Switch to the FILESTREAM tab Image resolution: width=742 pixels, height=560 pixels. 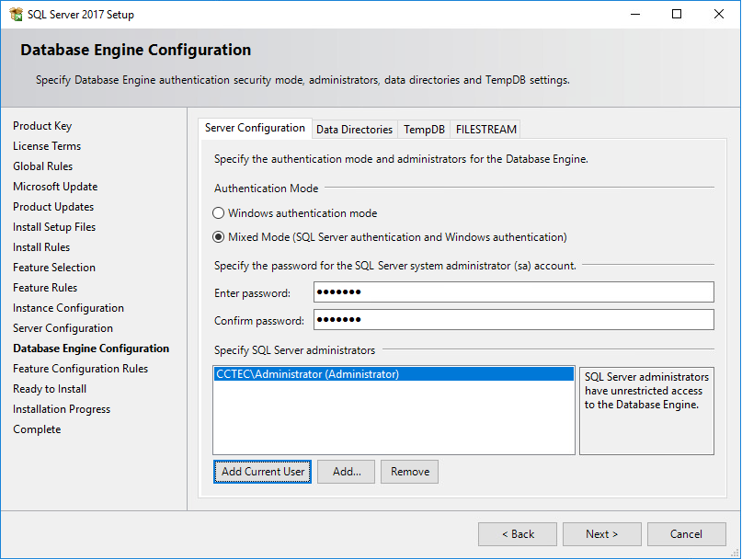485,129
